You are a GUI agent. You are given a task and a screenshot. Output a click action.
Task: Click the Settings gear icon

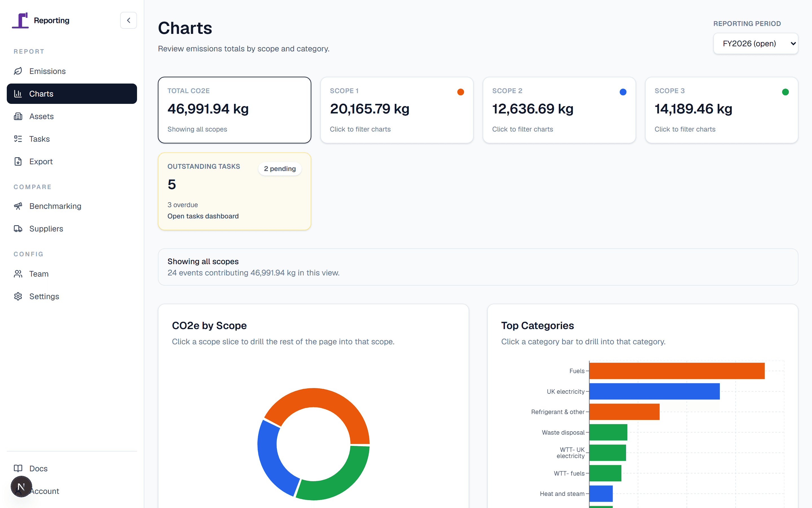18,296
